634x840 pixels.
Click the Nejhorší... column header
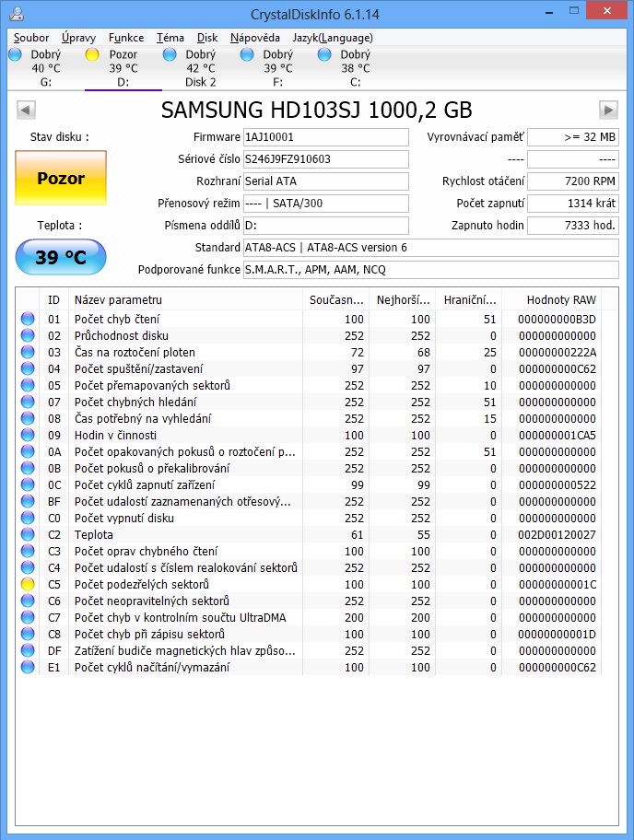(x=403, y=299)
